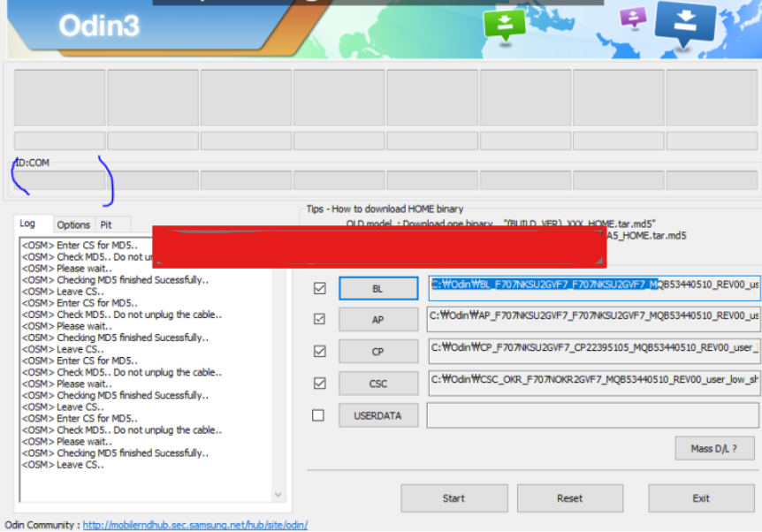Open the Odin Community samsung.net link

coord(194,525)
